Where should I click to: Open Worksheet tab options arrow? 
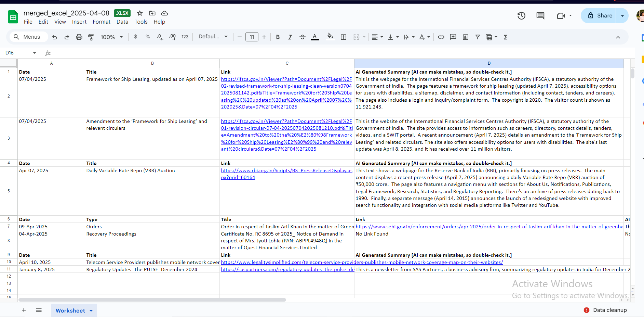point(91,310)
